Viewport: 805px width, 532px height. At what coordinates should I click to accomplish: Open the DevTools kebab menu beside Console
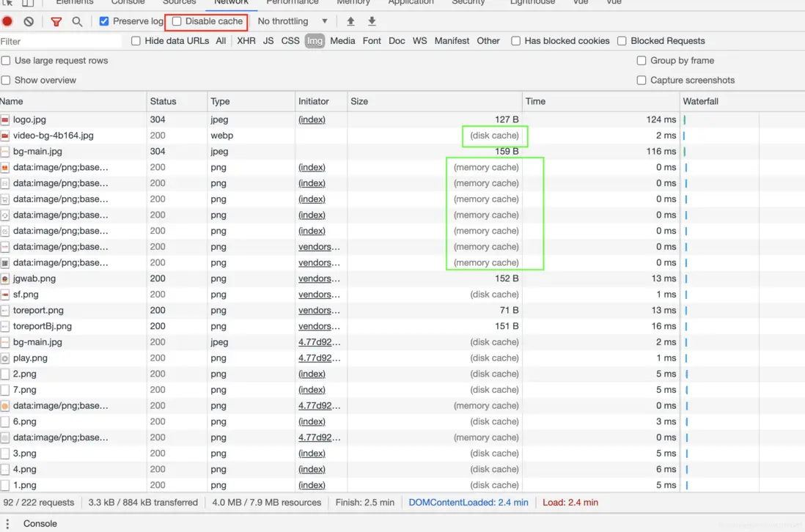pyautogui.click(x=8, y=523)
